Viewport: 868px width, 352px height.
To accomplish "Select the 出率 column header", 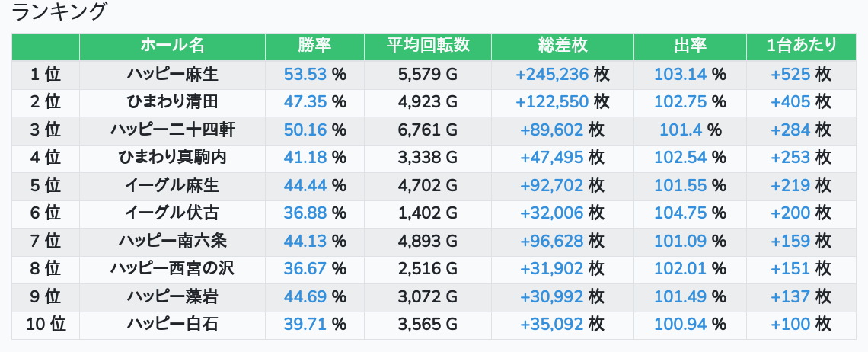I will click(690, 46).
